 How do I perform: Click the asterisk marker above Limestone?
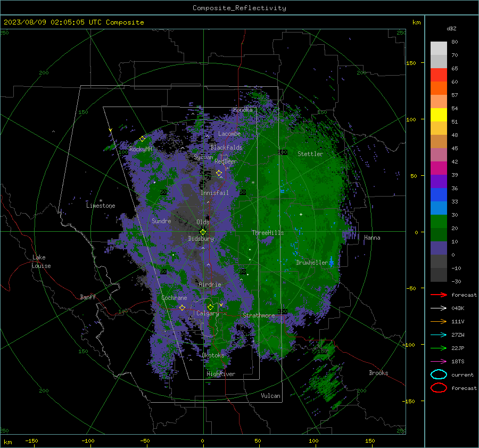[x=101, y=201]
